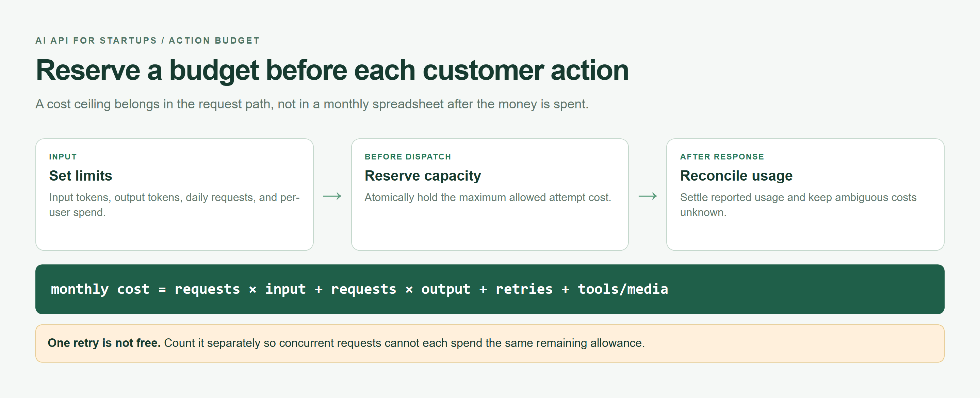
Task: Click the 'Atomically hold the maximum' description
Action: point(488,197)
